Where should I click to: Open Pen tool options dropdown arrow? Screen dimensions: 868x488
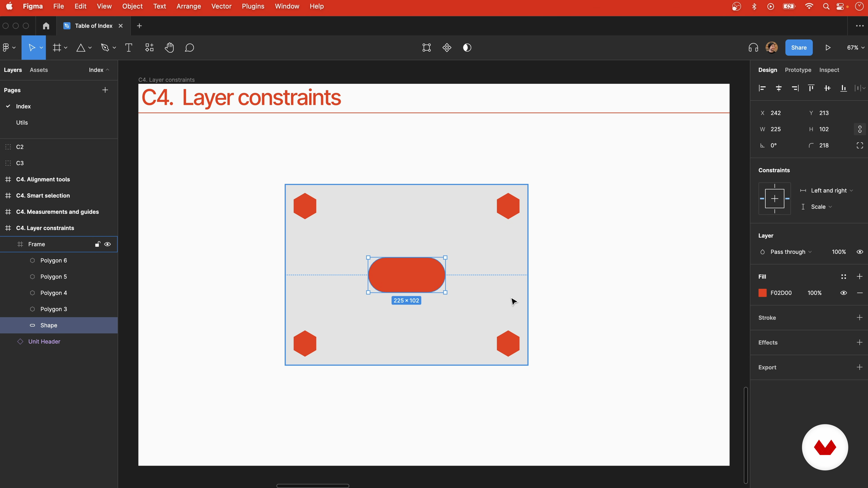point(114,48)
